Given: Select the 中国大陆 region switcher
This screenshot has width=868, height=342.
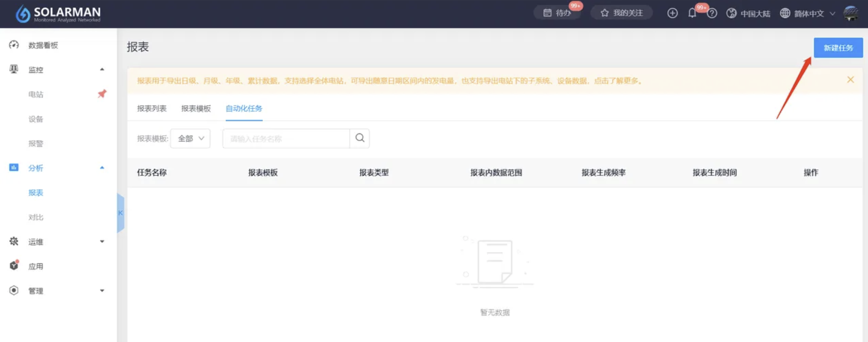Looking at the screenshot, I should click(x=748, y=14).
